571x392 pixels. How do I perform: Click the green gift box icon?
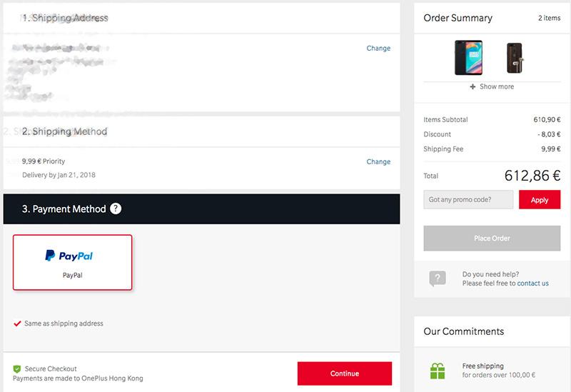click(438, 371)
